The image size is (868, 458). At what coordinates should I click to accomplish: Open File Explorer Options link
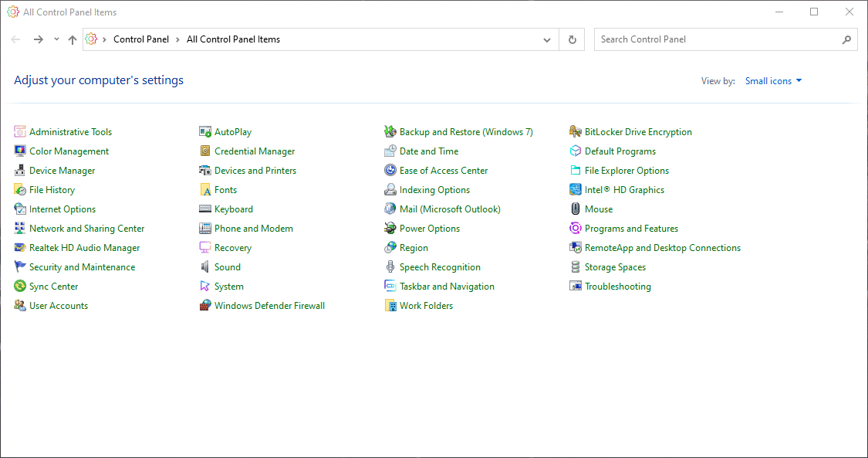click(x=627, y=171)
